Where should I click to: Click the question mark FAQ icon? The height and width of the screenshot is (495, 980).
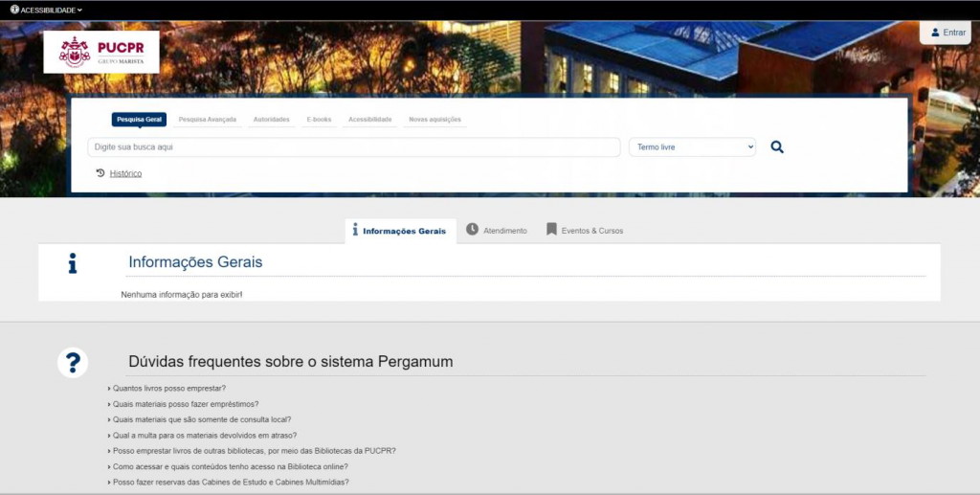pyautogui.click(x=73, y=363)
